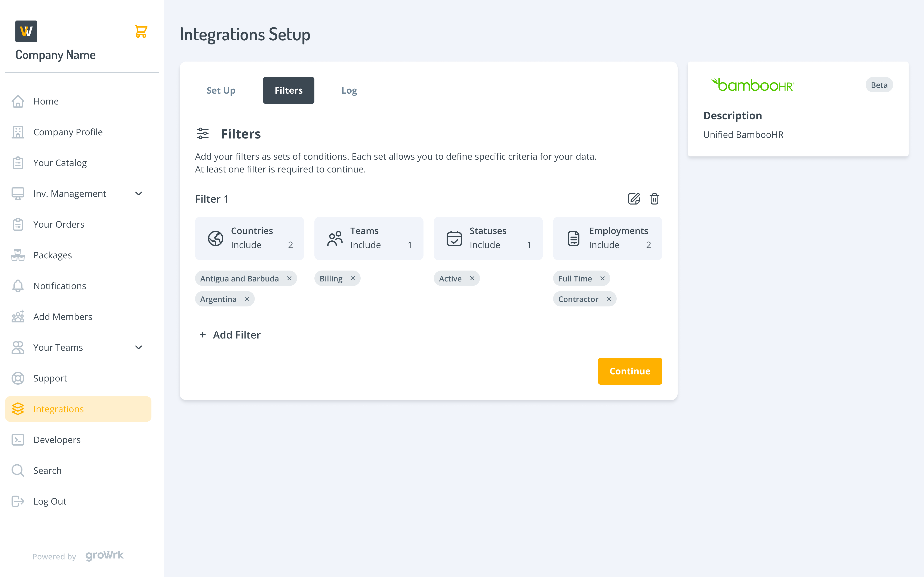Switch to the Log tab

(x=349, y=90)
